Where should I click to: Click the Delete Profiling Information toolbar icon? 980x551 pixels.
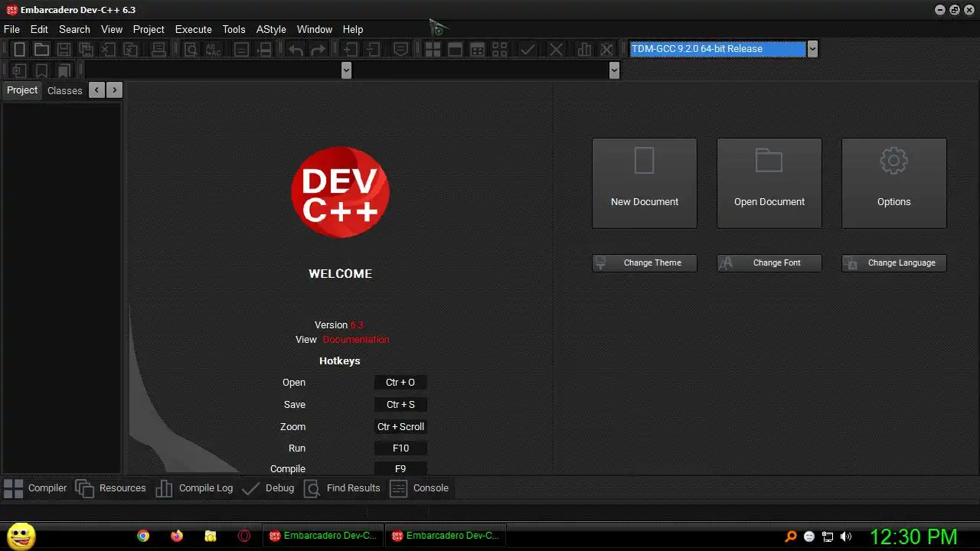click(606, 49)
